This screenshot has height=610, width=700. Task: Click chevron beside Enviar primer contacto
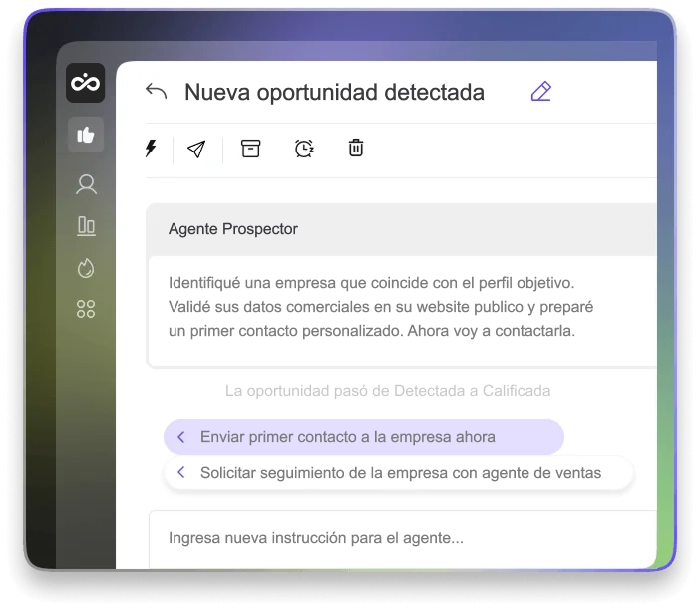181,437
